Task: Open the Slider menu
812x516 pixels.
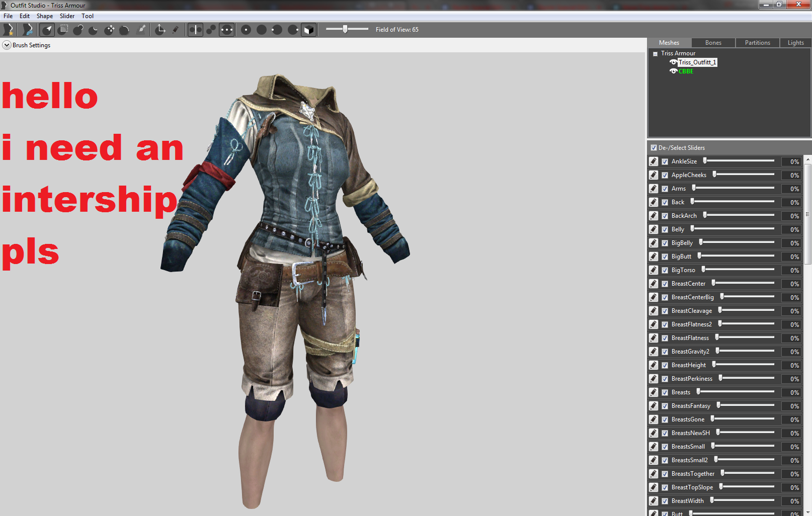Action: coord(67,16)
